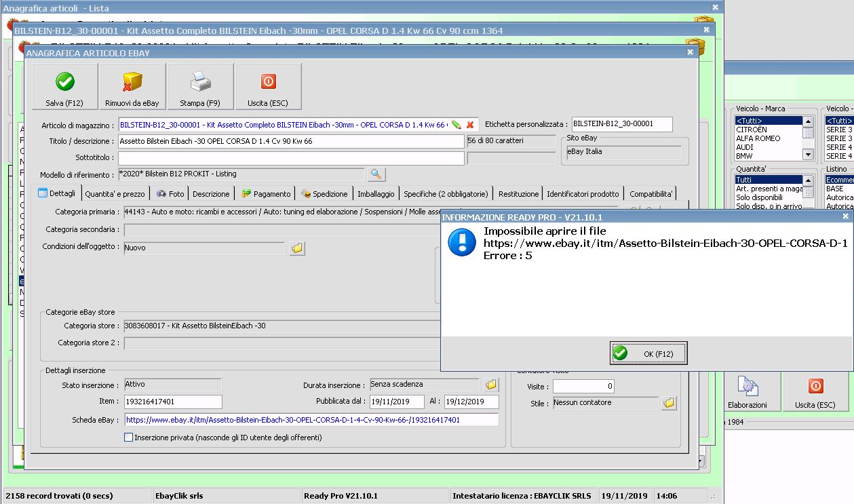Image resolution: width=854 pixels, height=504 pixels.
Task: Open the Foto tab
Action: (x=170, y=194)
